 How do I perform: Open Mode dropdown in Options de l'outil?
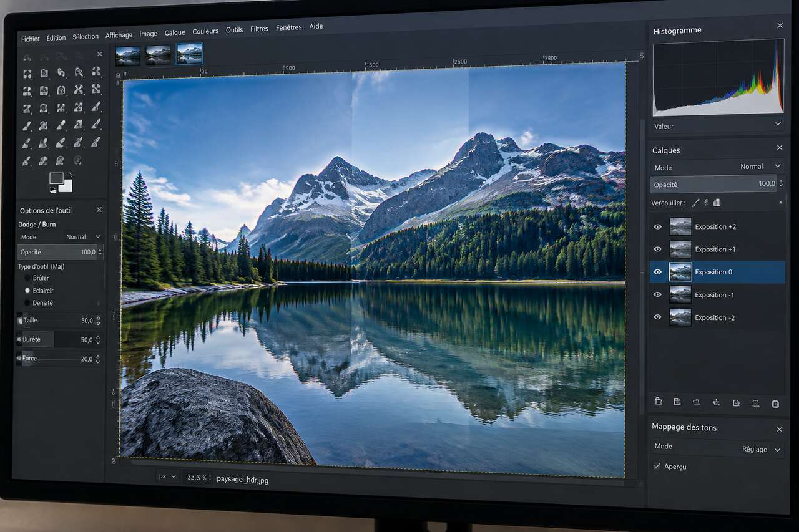click(60, 237)
